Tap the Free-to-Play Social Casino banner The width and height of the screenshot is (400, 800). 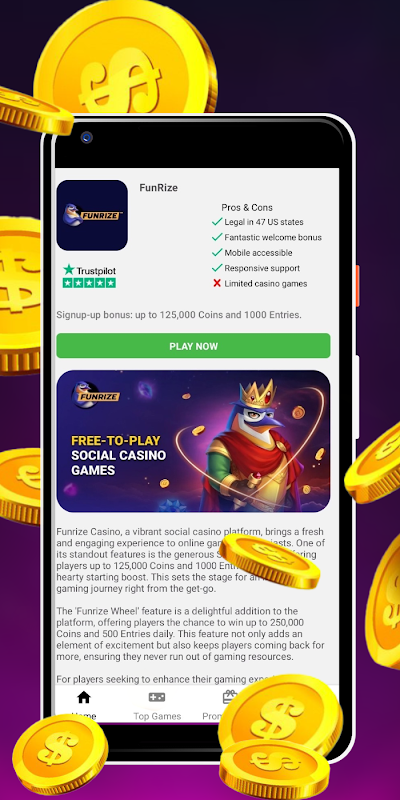pyautogui.click(x=193, y=441)
